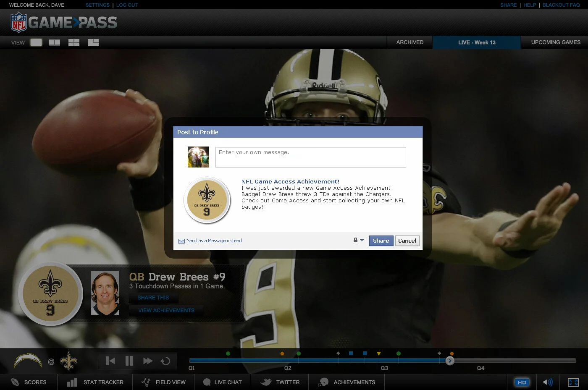Open the 'NFL Game Access Achievement!' link

[x=290, y=181]
